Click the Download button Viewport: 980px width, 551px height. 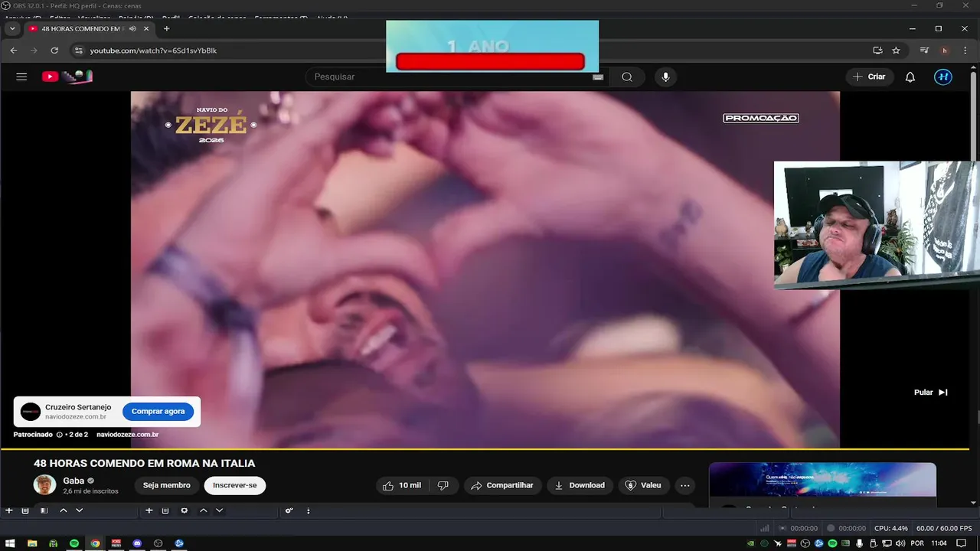[580, 485]
